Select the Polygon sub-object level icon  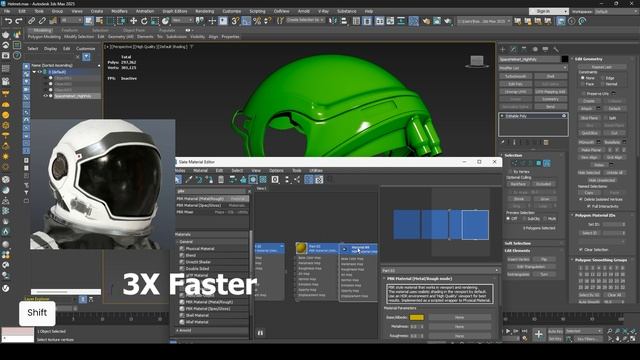coord(539,163)
